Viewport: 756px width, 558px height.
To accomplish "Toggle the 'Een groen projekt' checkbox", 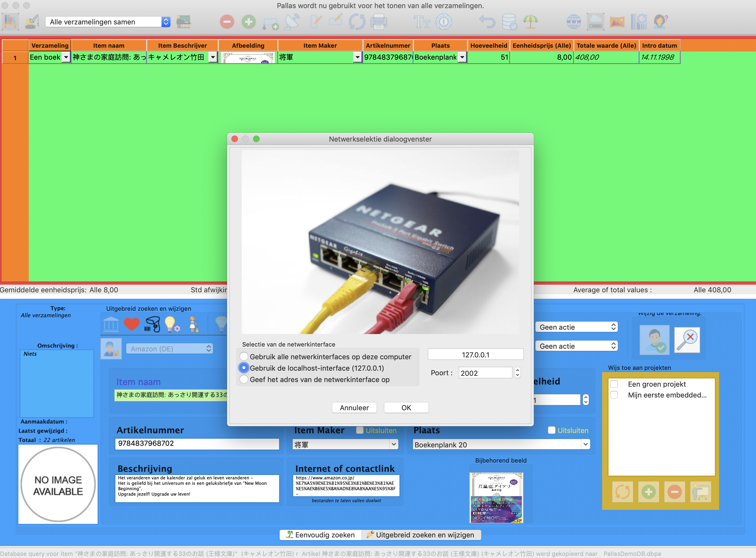I will click(x=614, y=384).
